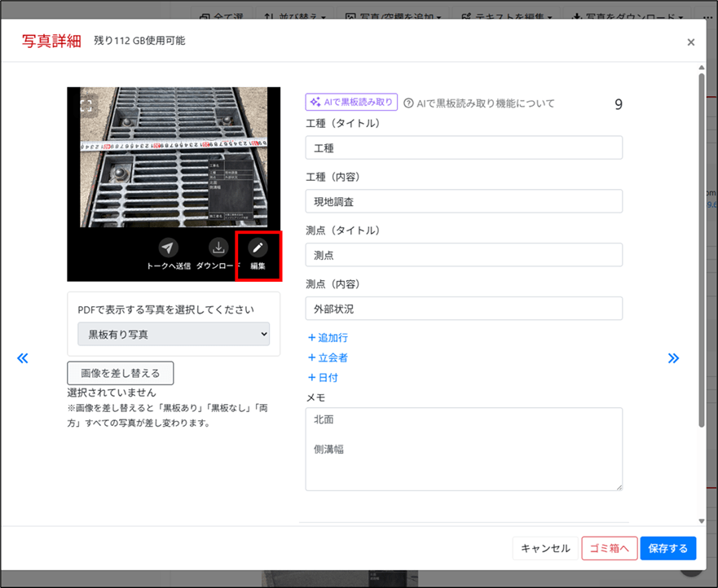Click the dialog's vertical scrollbar
The image size is (718, 588).
point(702,244)
